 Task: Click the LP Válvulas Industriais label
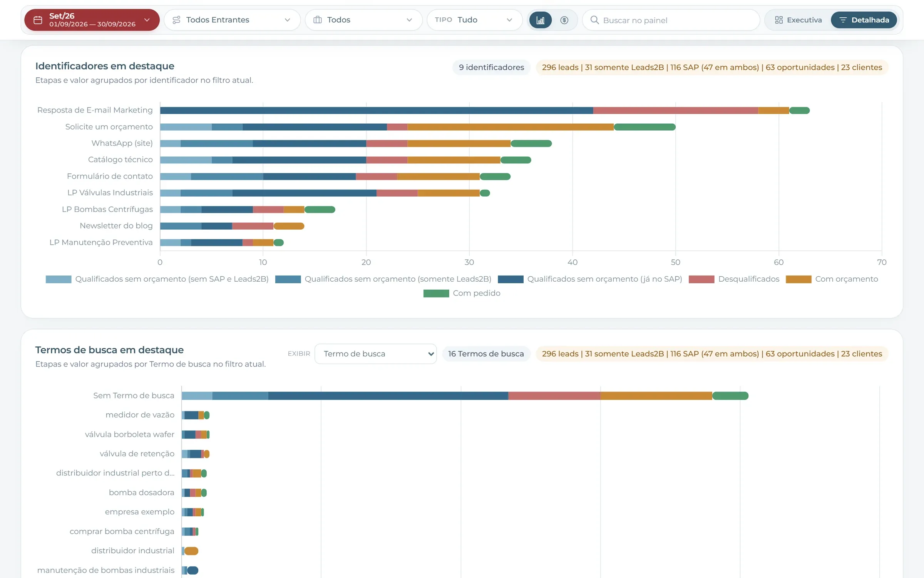point(110,193)
